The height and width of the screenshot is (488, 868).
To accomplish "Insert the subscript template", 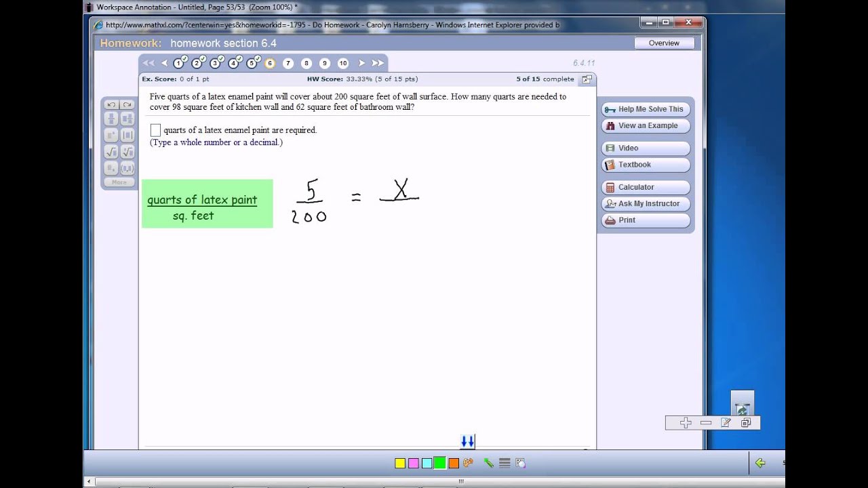I will (111, 168).
